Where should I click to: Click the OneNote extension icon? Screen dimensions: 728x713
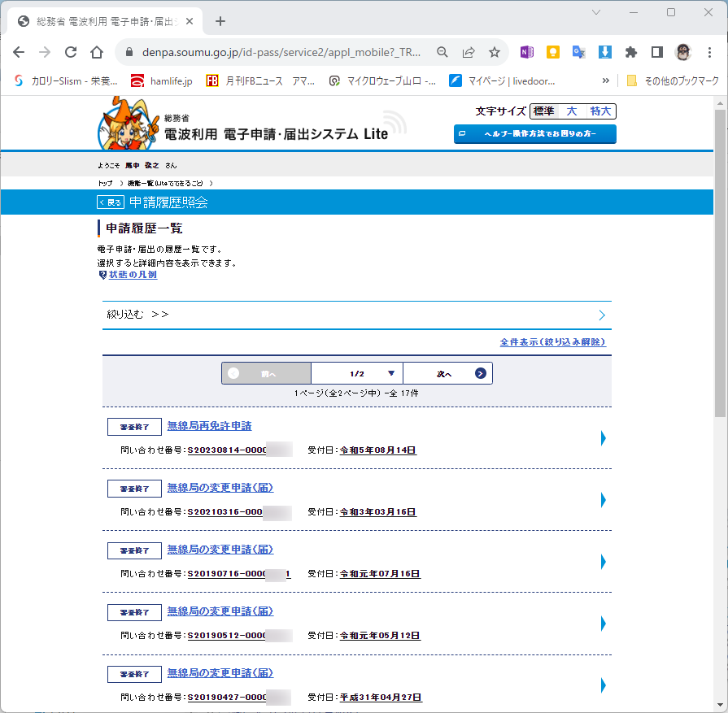(526, 52)
